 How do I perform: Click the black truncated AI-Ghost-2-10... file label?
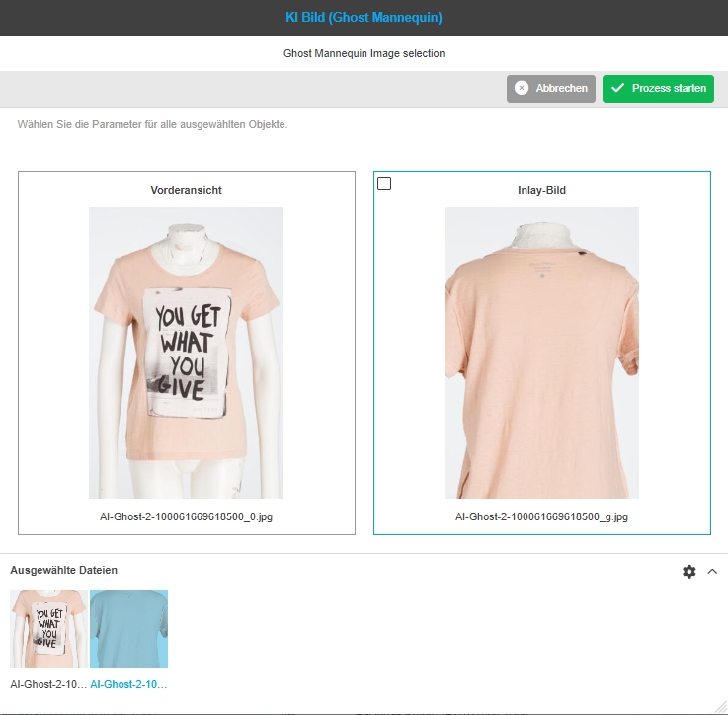coord(48,684)
